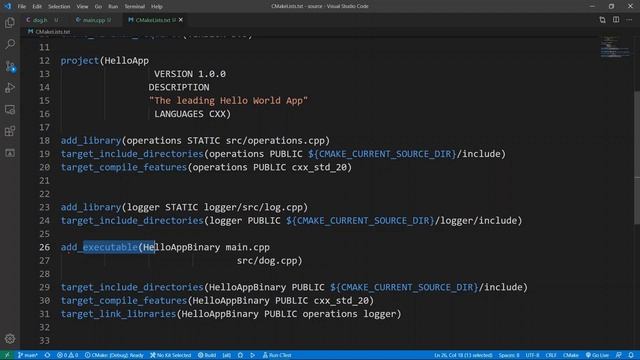The height and width of the screenshot is (360, 640).
Task: Open the Run menu
Action: [113, 7]
